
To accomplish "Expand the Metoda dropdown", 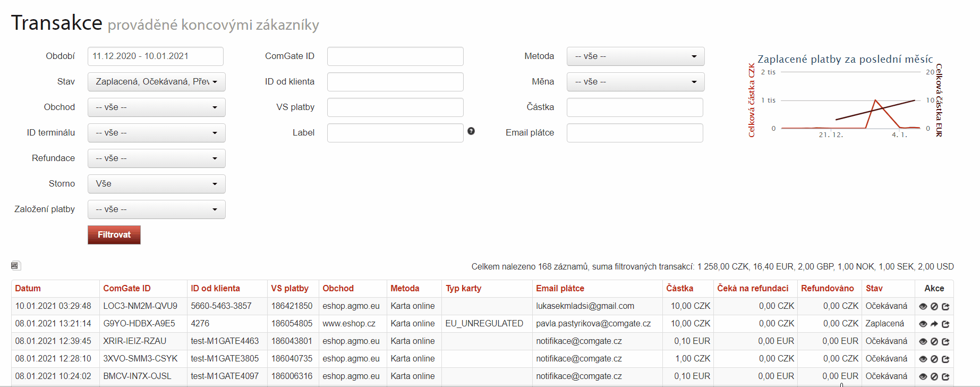I will [x=635, y=56].
